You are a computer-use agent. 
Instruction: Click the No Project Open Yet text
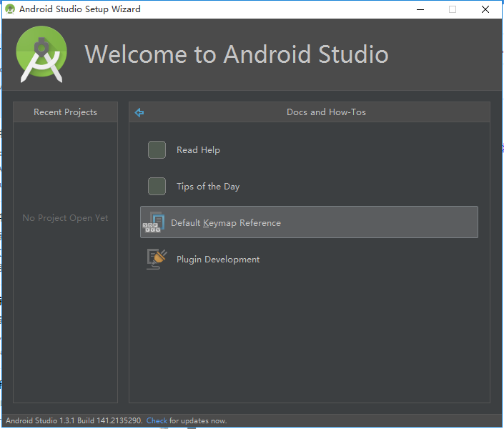pos(65,217)
